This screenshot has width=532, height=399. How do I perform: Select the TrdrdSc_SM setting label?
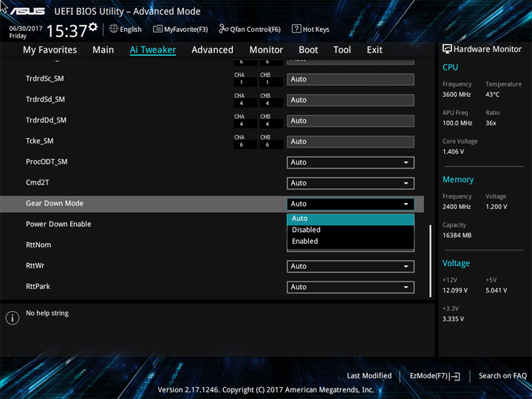pyautogui.click(x=45, y=79)
